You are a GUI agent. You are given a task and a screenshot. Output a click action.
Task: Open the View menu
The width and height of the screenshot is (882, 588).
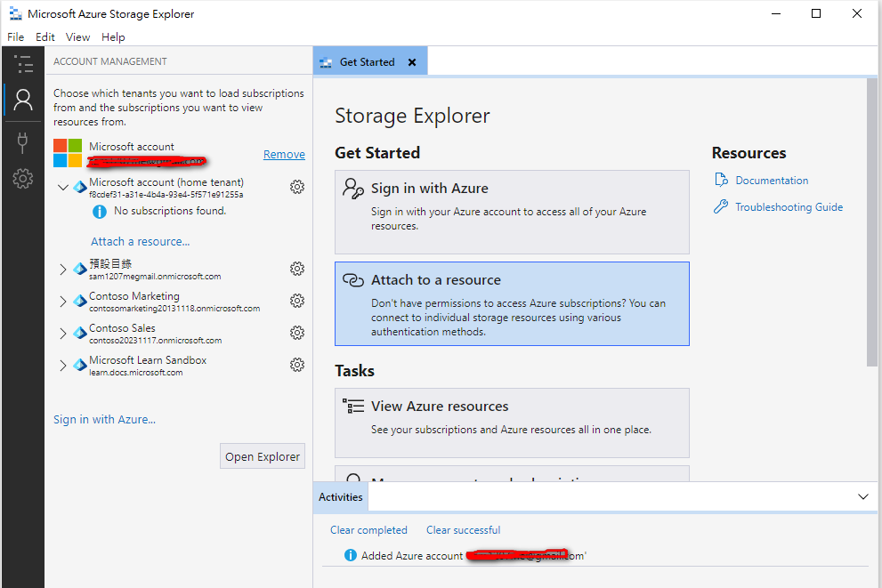click(77, 37)
